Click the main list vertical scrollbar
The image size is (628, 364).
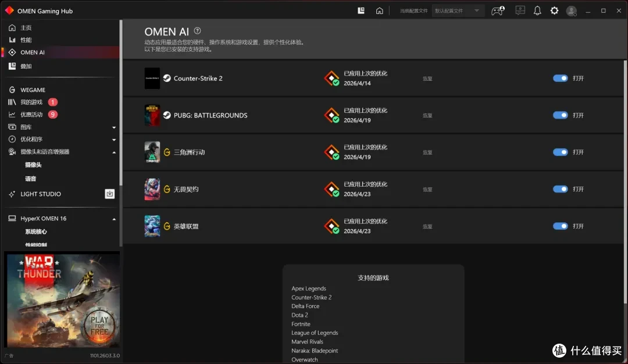(625, 182)
